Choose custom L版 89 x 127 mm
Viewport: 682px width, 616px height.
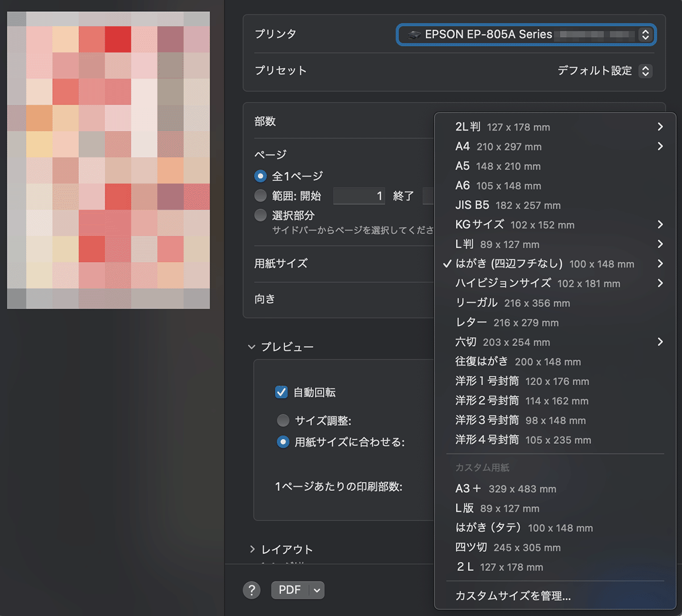[555, 508]
